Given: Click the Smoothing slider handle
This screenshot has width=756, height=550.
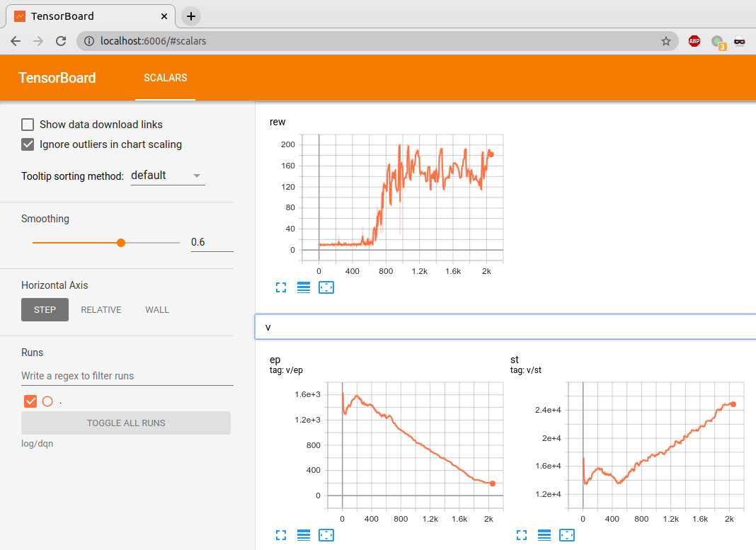Looking at the screenshot, I should point(121,243).
